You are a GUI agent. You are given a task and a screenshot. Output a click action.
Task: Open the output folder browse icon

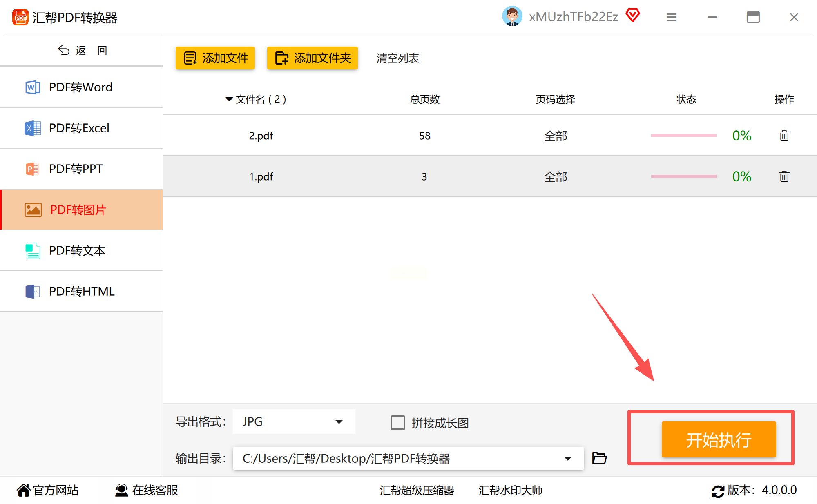[x=599, y=458]
